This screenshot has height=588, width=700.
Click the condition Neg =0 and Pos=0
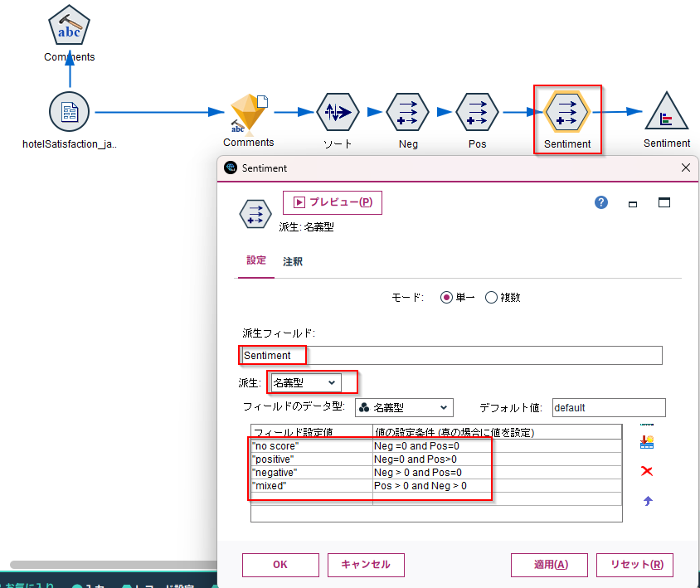498,446
